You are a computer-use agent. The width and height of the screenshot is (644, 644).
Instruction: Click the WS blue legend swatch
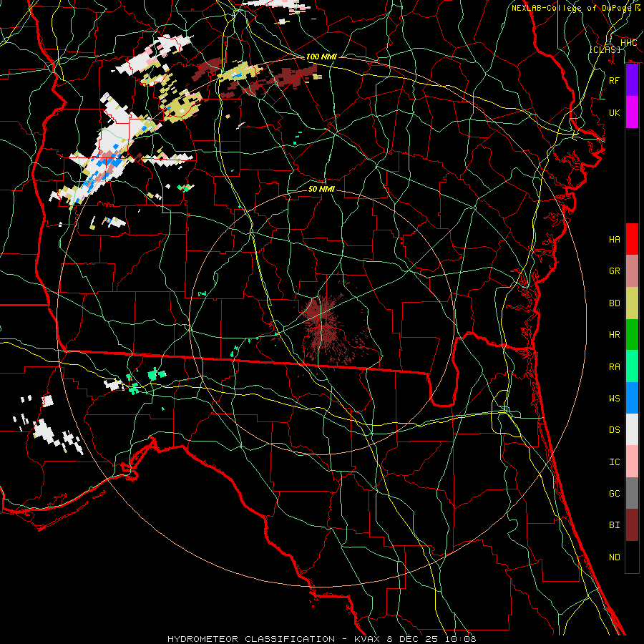[x=632, y=398]
